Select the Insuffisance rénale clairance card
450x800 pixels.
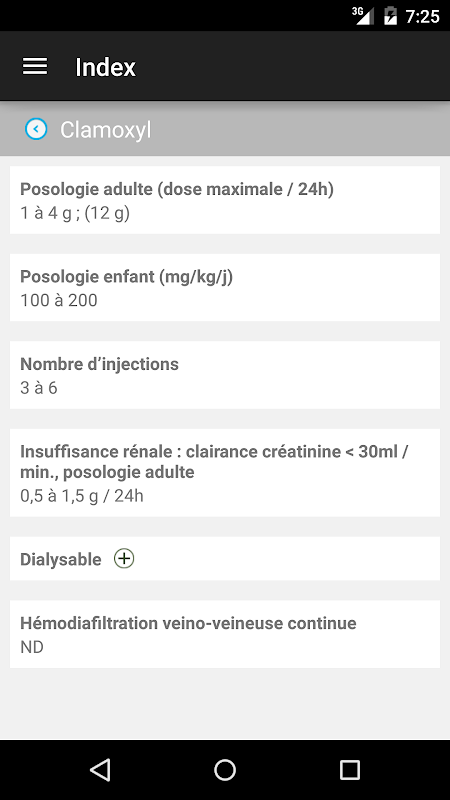pyautogui.click(x=225, y=472)
